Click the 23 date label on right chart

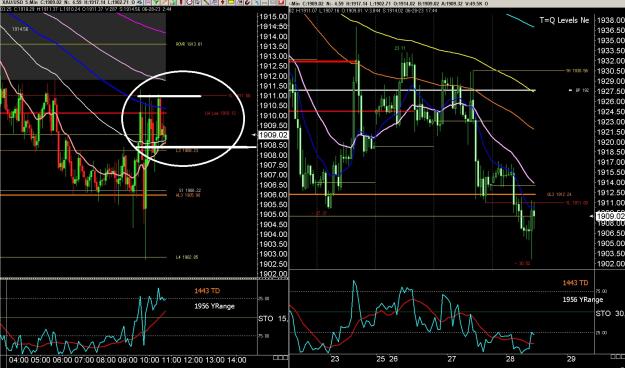coord(335,359)
